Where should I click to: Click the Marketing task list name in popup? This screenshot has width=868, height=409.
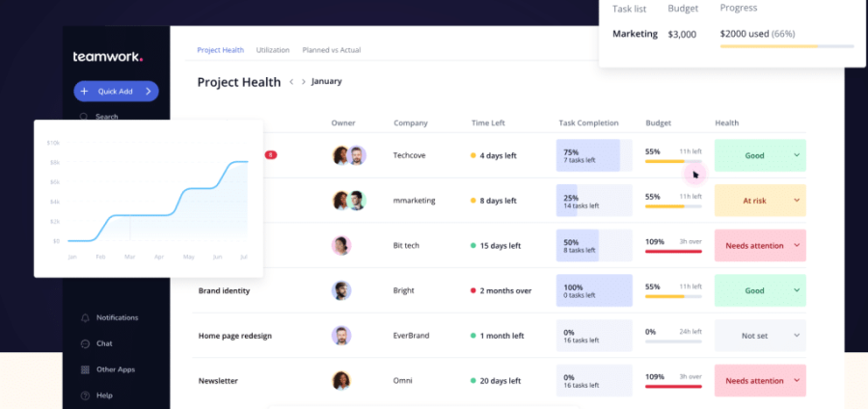pos(635,34)
